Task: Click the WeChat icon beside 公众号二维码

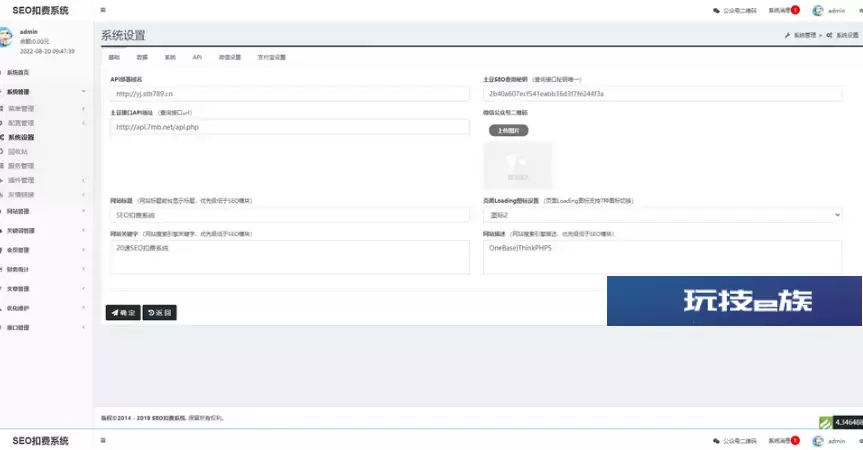Action: tap(716, 10)
